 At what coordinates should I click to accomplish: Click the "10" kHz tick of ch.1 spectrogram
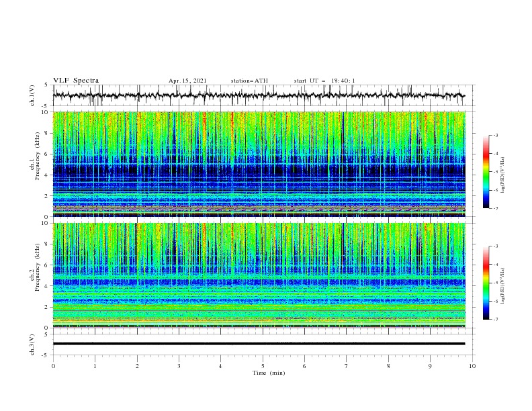(x=46, y=112)
